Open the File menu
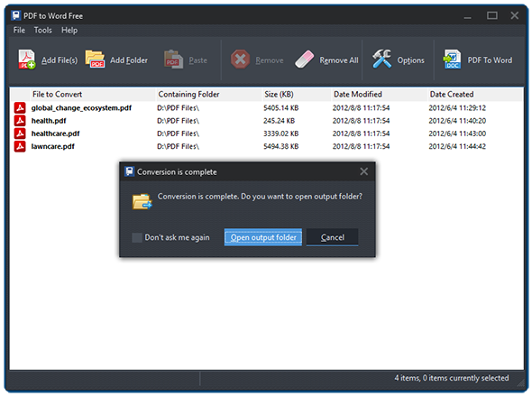This screenshot has width=532, height=396. coord(19,30)
